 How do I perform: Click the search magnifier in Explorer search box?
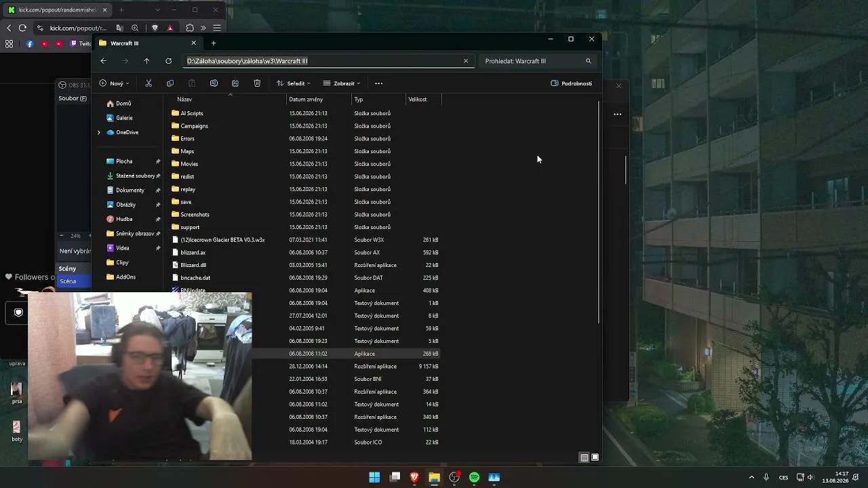tap(588, 61)
